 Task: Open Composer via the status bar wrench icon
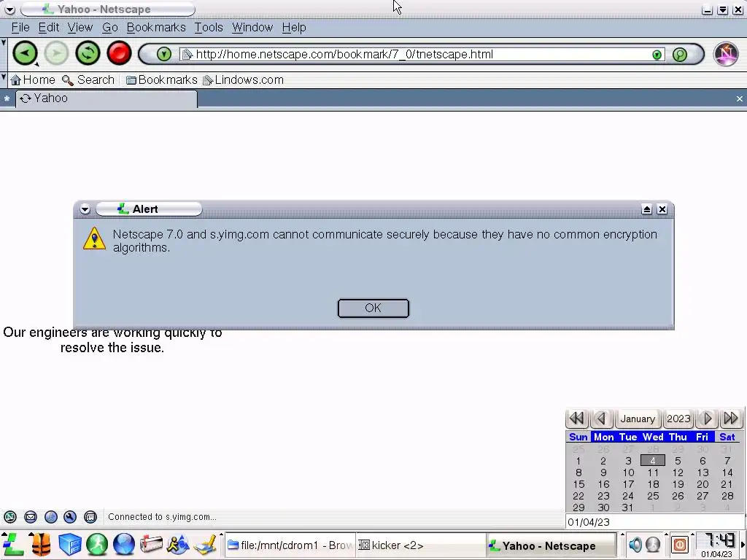pyautogui.click(x=70, y=517)
